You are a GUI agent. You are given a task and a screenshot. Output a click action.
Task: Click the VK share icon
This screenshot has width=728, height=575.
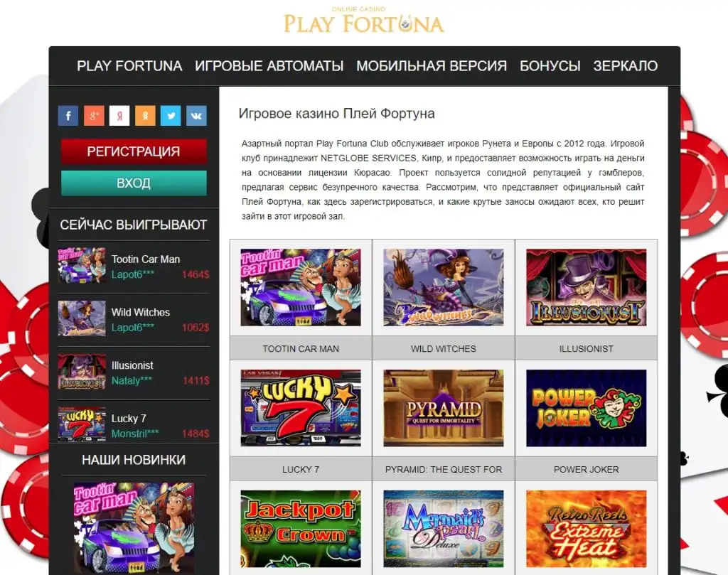[196, 116]
